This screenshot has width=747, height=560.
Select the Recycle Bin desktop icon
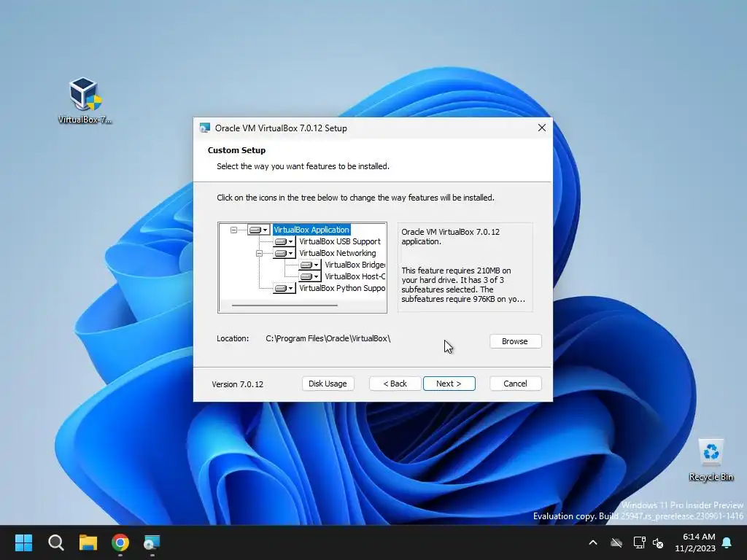711,460
